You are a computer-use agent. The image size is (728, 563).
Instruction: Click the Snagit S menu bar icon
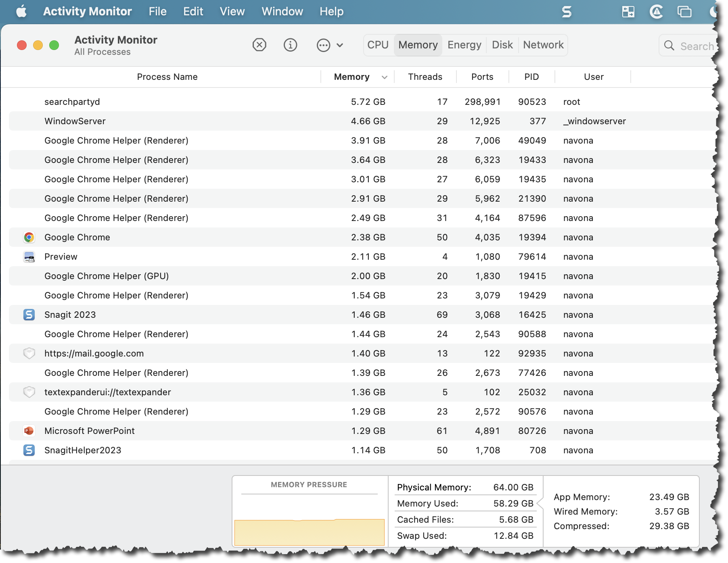pyautogui.click(x=567, y=12)
